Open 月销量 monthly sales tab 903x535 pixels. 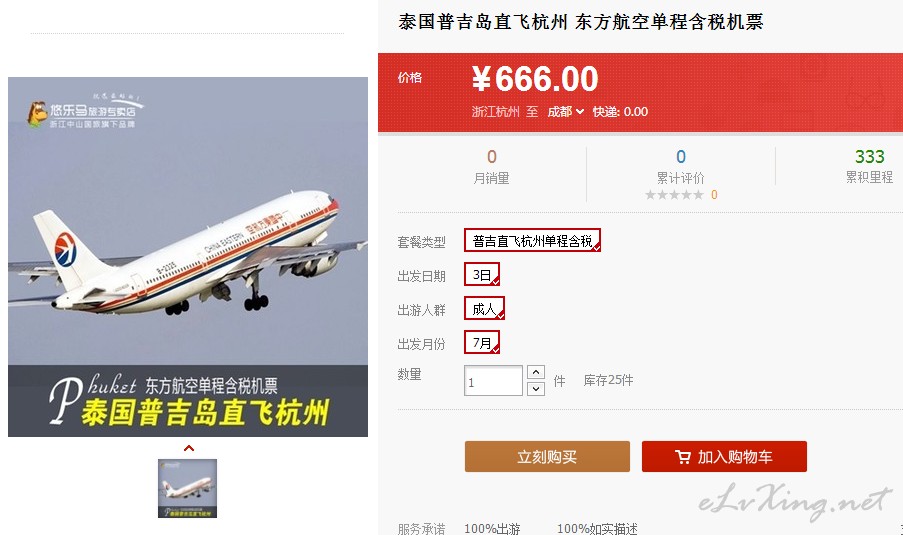tap(491, 168)
